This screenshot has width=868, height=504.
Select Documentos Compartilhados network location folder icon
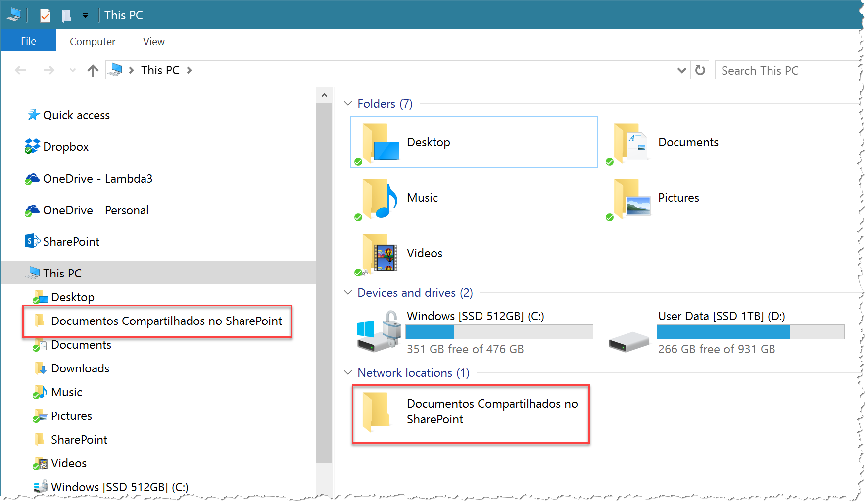[376, 412]
